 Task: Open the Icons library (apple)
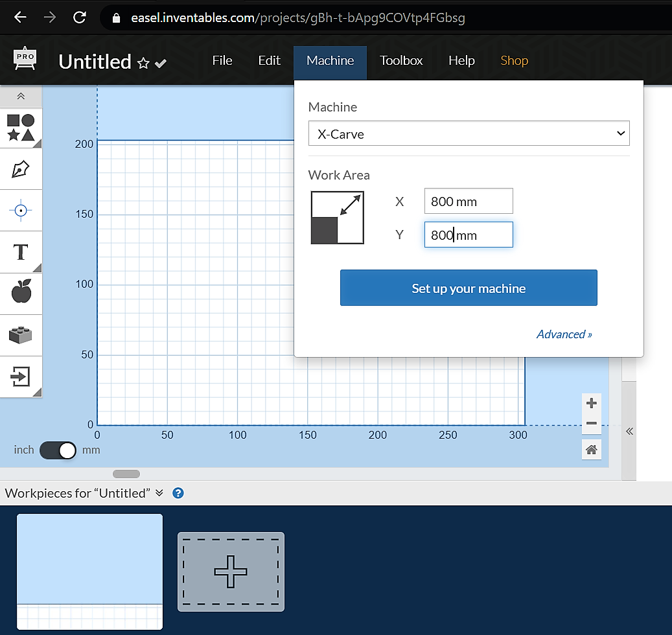coord(21,294)
